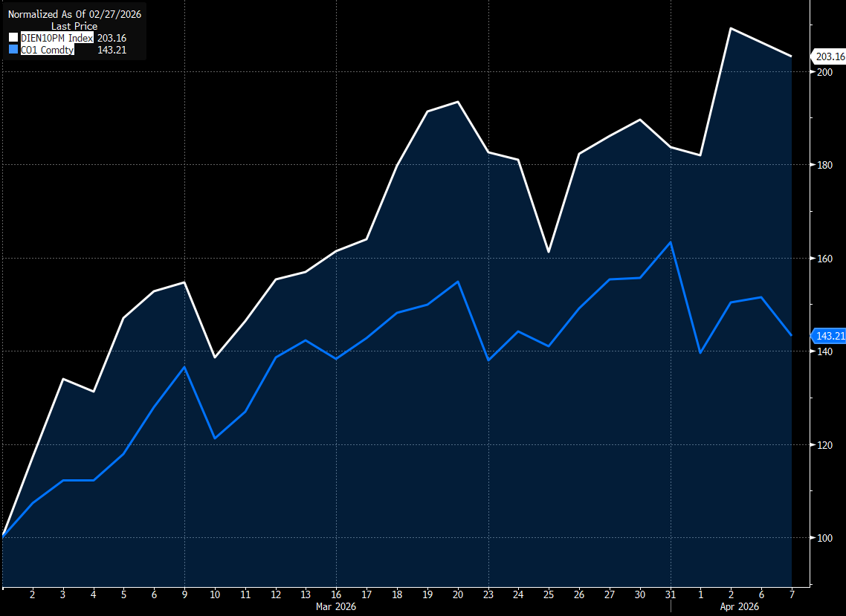
Task: Click the white line's dip on March 25
Action: [x=549, y=252]
